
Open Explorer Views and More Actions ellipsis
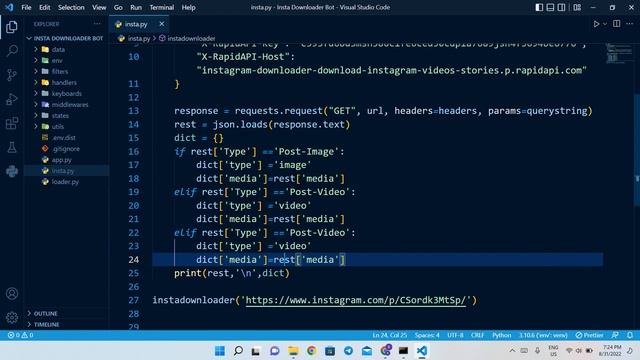click(x=97, y=24)
